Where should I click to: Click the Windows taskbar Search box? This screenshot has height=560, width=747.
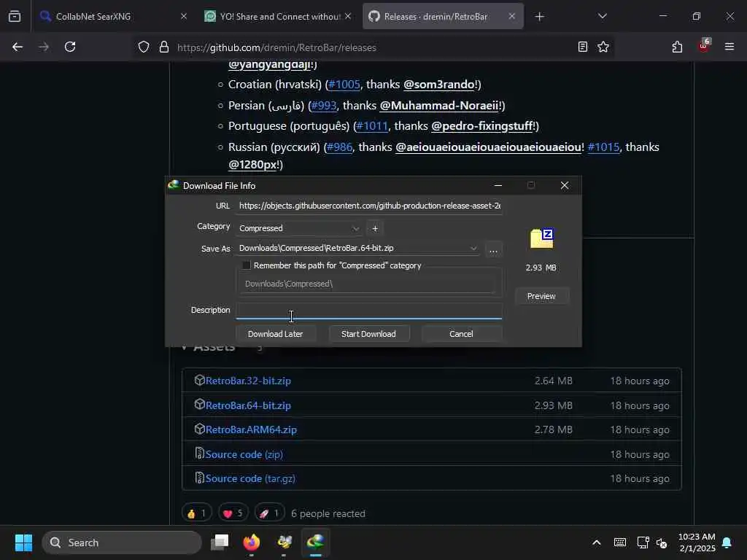pos(122,542)
